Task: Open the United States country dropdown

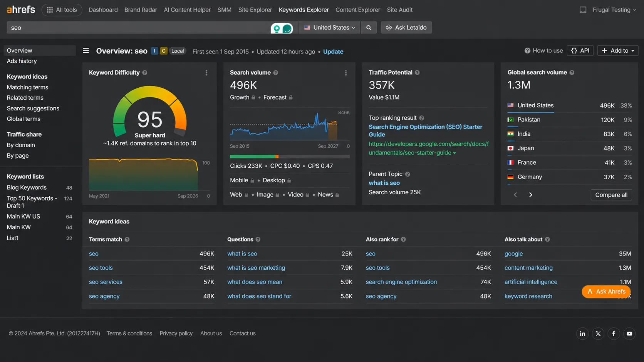Action: click(x=330, y=28)
